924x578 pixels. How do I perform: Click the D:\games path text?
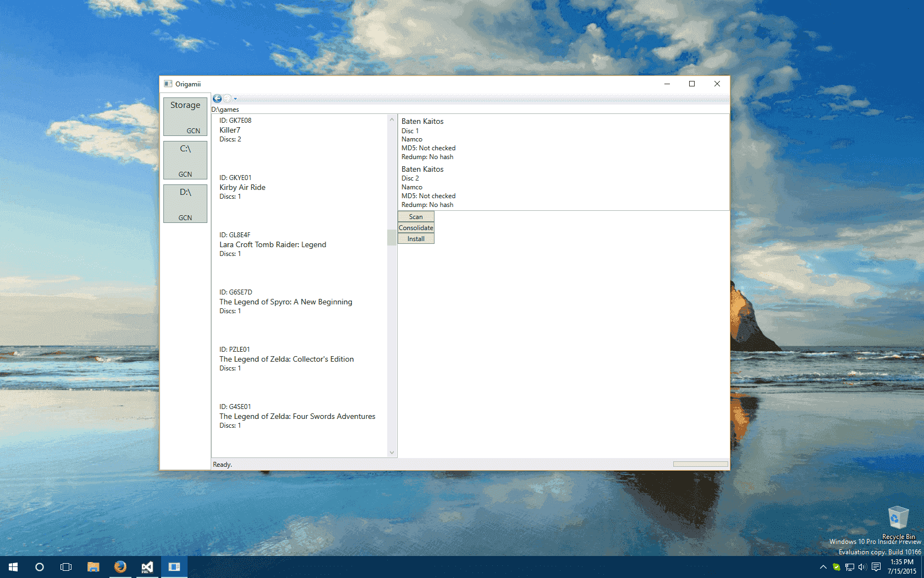click(x=226, y=110)
